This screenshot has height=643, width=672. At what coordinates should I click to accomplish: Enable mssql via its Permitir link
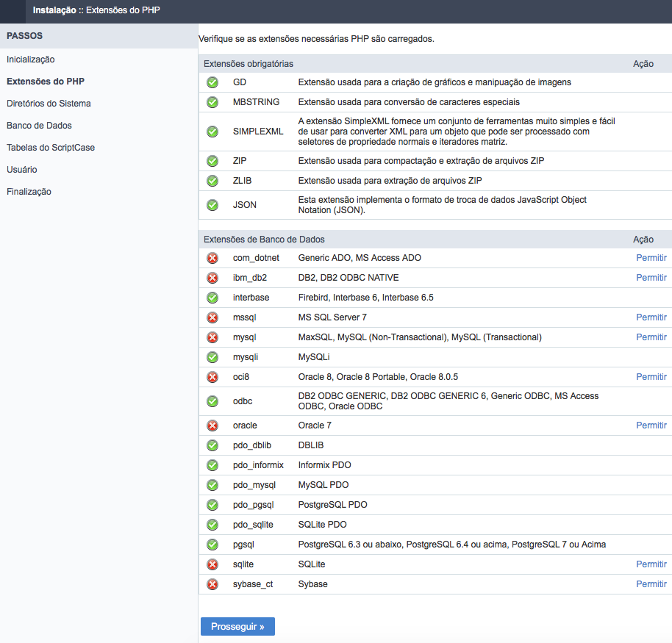coord(651,317)
